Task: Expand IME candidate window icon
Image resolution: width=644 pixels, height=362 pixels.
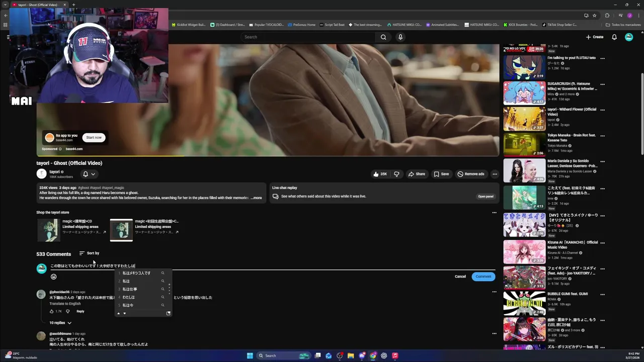Action: (168, 313)
